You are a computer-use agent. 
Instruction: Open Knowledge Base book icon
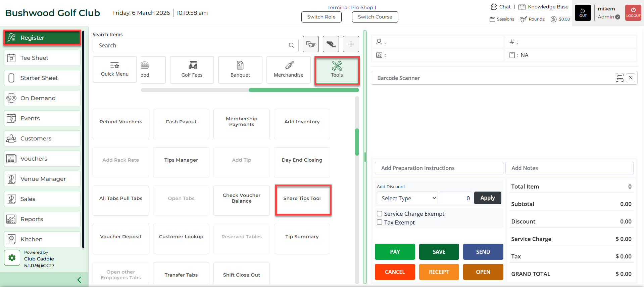[522, 7]
